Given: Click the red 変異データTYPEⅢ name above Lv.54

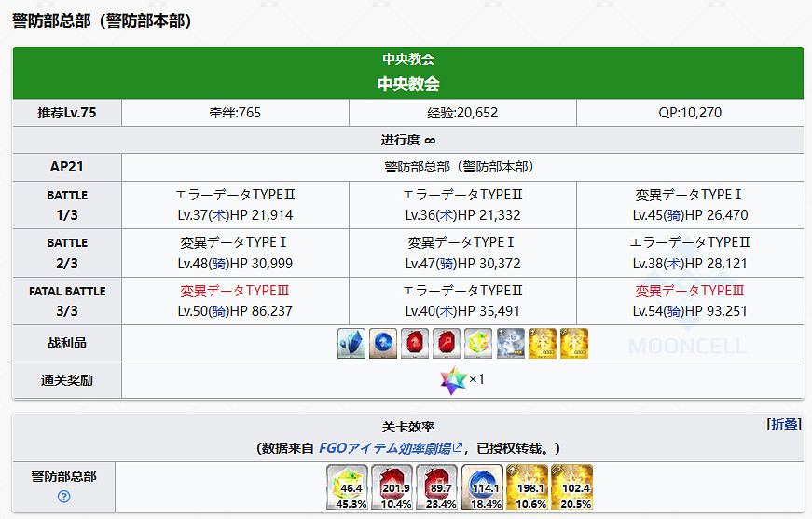Looking at the screenshot, I should (690, 291).
